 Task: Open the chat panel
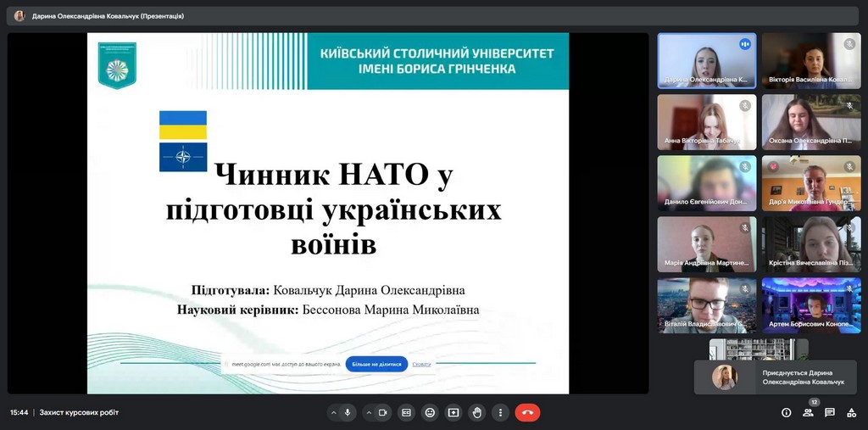coord(830,412)
